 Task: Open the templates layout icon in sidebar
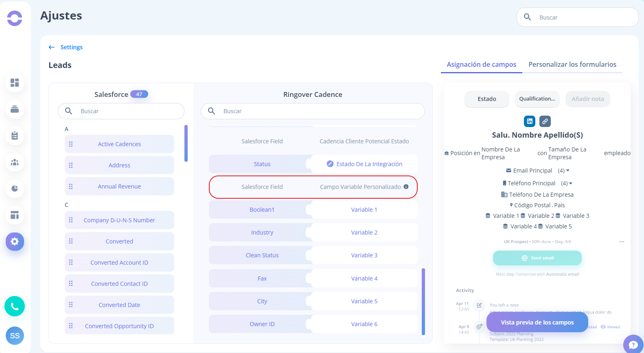click(x=15, y=215)
